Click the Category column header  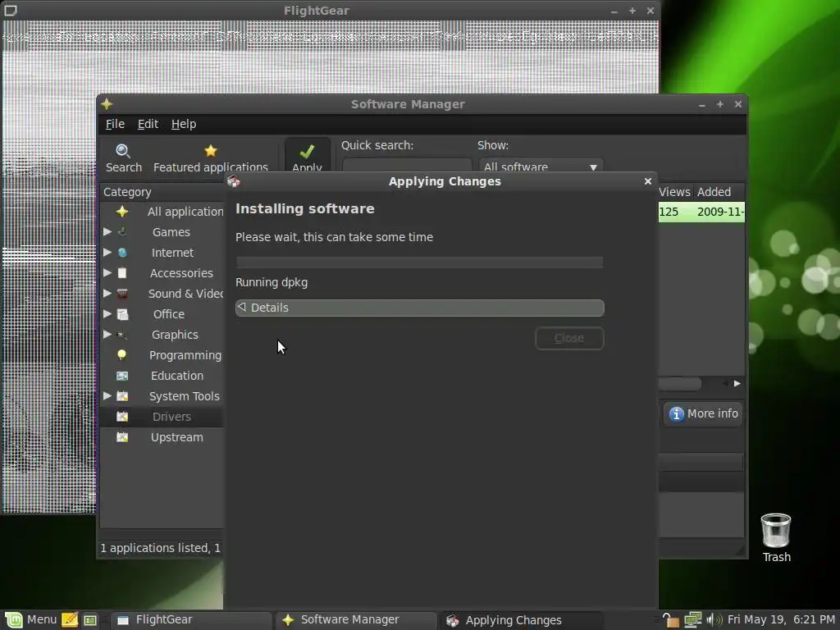(x=162, y=192)
